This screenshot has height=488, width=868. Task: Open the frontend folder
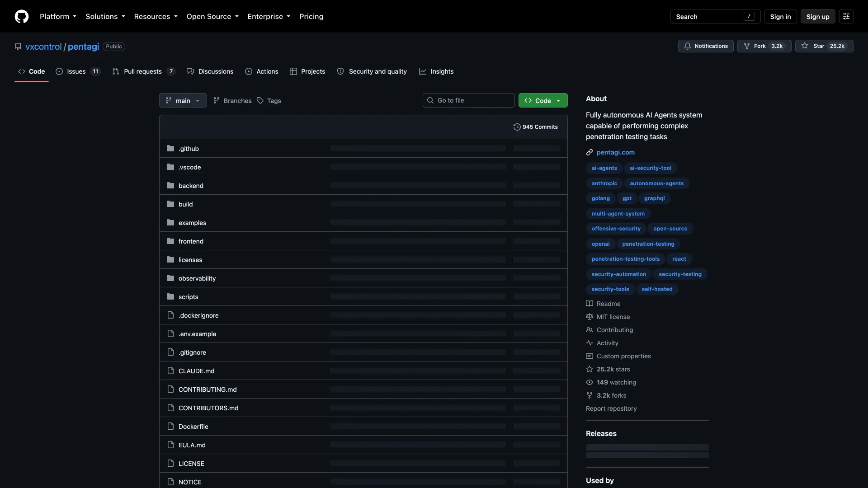click(x=191, y=241)
